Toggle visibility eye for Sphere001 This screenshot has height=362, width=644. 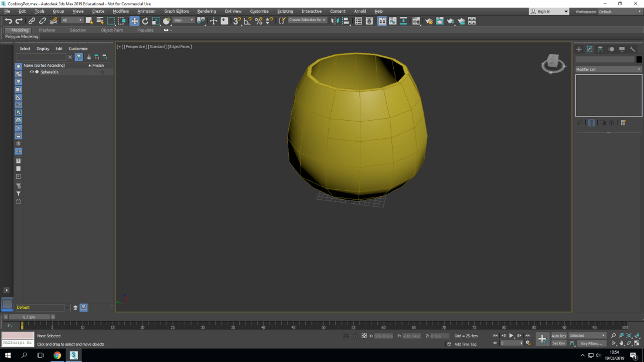coord(32,72)
